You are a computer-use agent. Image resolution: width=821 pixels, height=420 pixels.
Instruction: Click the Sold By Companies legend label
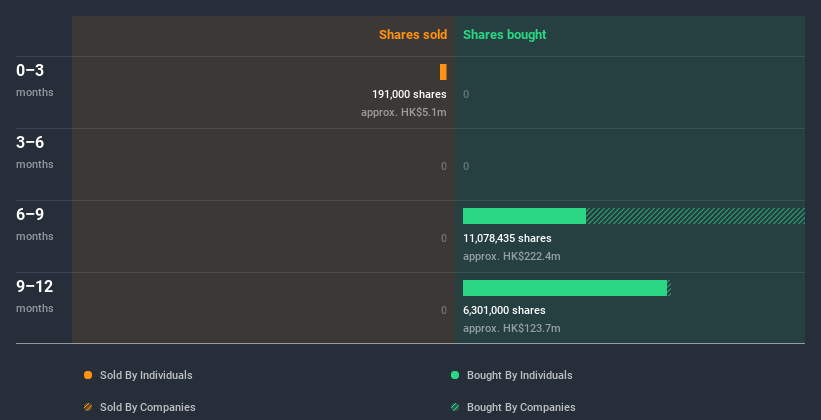[148, 407]
